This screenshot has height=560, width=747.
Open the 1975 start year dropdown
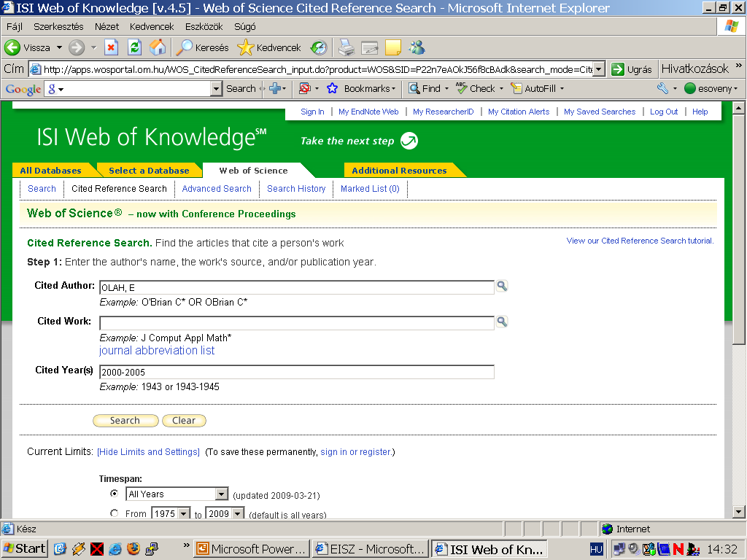coord(183,514)
